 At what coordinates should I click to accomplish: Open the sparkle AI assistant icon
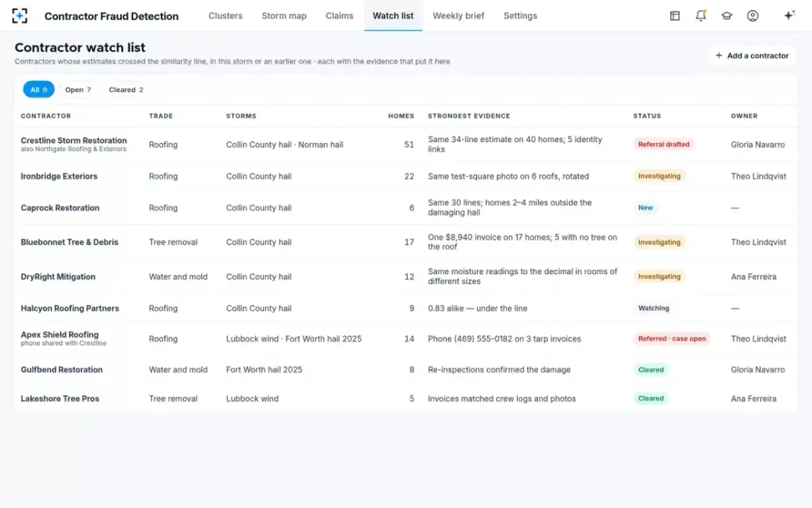coord(789,16)
